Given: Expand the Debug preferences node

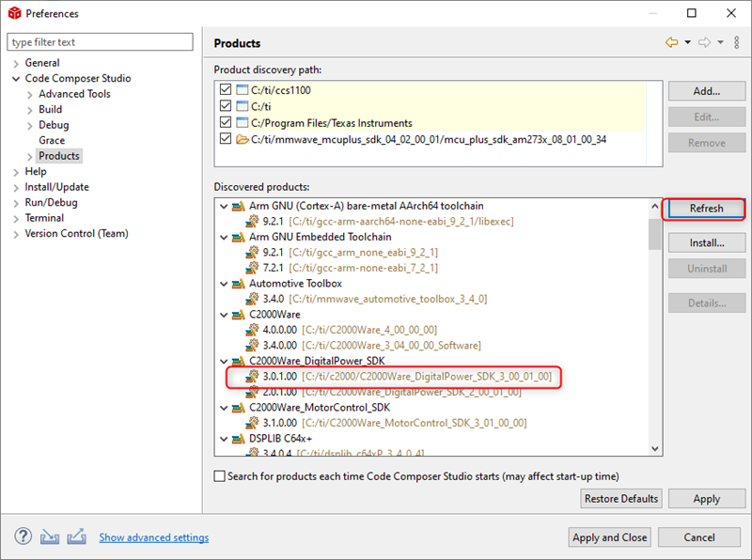Looking at the screenshot, I should coord(30,125).
